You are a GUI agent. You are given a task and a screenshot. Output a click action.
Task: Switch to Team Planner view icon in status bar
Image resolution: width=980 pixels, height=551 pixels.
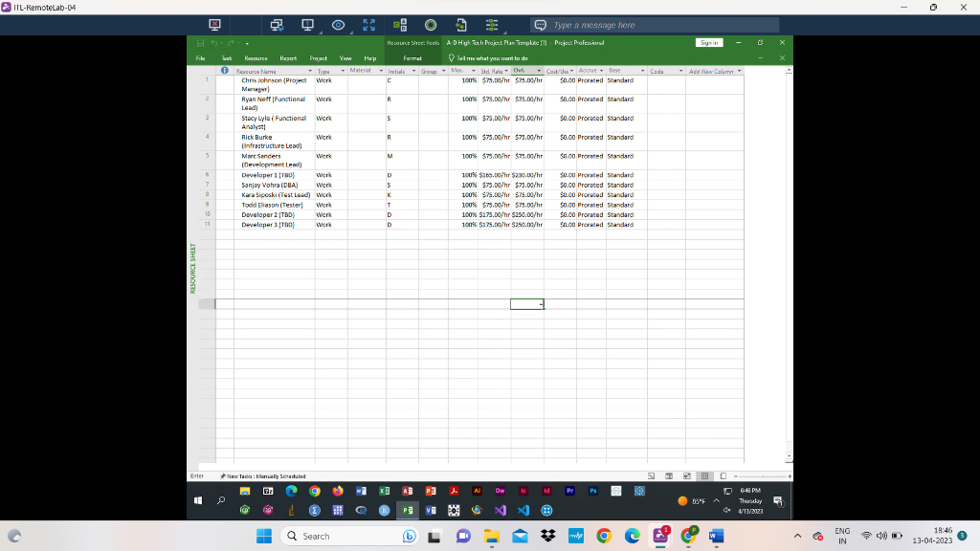pos(687,476)
